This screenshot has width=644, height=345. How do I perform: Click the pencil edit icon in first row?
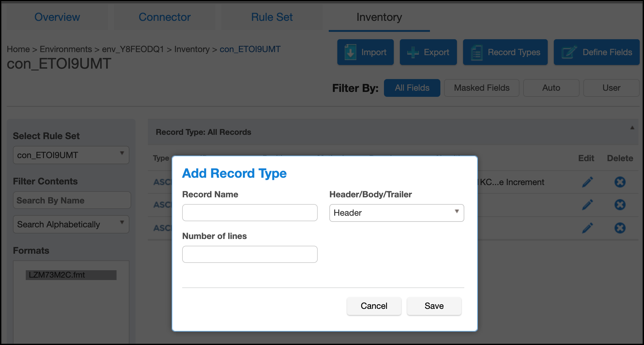click(587, 182)
